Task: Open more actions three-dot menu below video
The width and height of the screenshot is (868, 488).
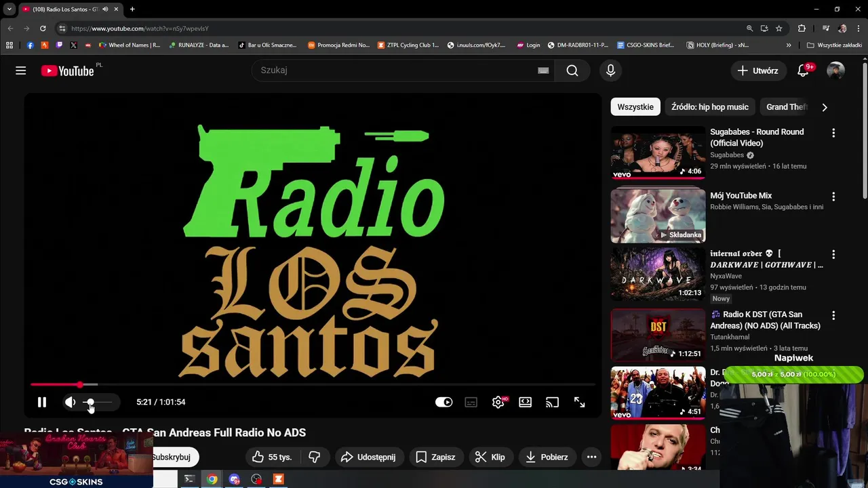Action: 591,457
